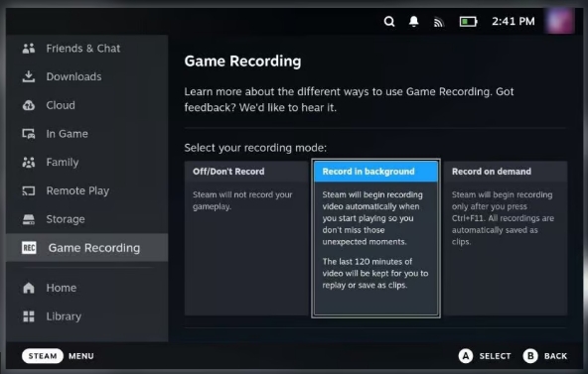
Task: Open the battery status icon
Action: (x=469, y=22)
